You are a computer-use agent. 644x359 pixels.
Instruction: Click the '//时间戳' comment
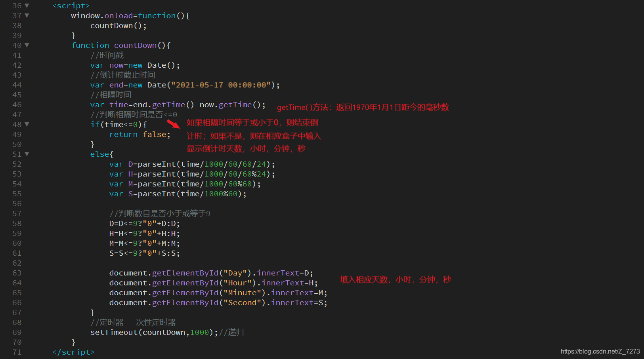(x=107, y=55)
